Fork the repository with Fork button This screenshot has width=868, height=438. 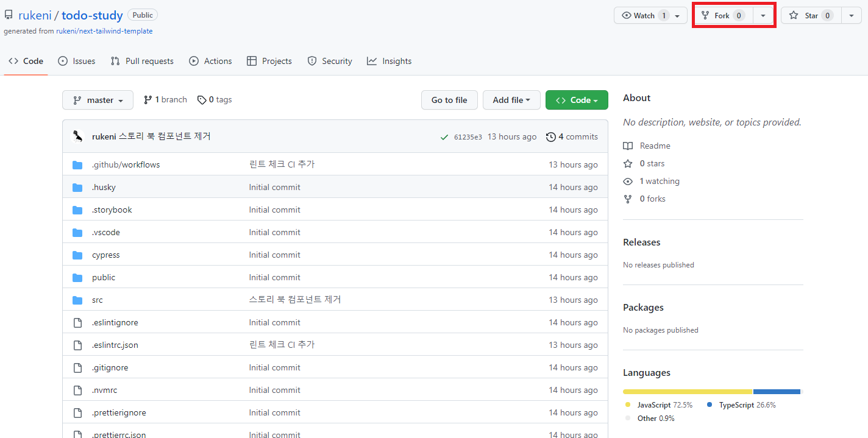723,15
